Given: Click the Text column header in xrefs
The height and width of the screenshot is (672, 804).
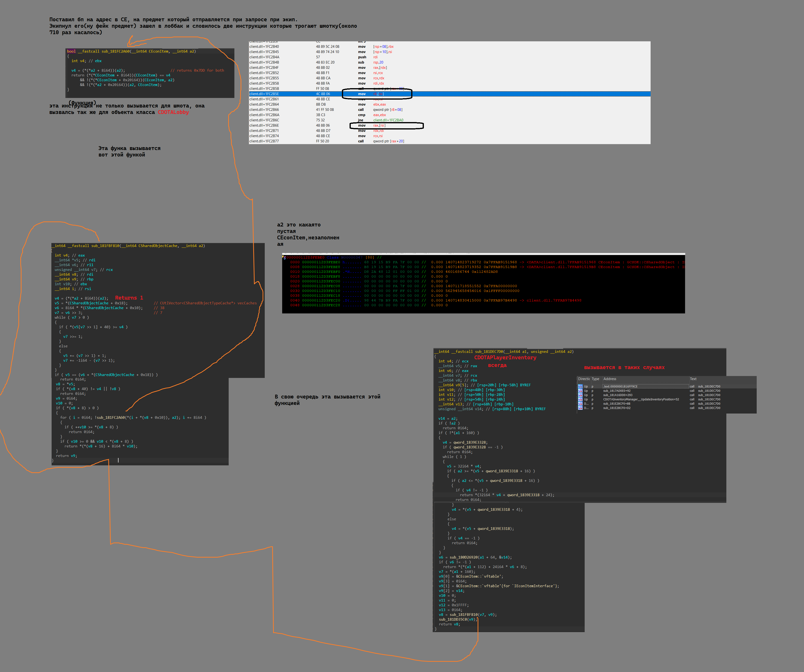Looking at the screenshot, I should (693, 379).
